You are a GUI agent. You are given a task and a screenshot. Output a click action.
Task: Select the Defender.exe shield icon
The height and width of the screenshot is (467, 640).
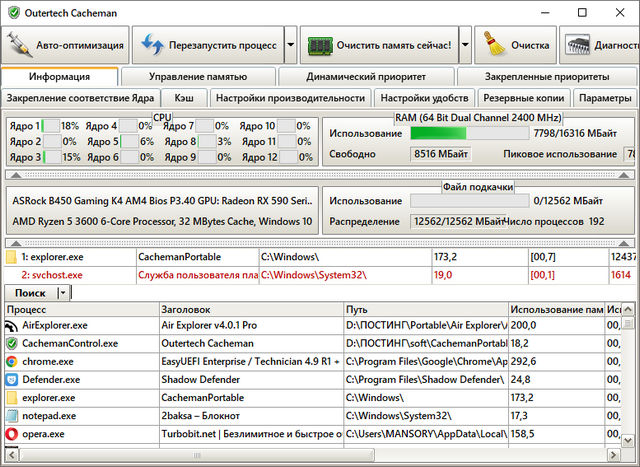[12, 379]
